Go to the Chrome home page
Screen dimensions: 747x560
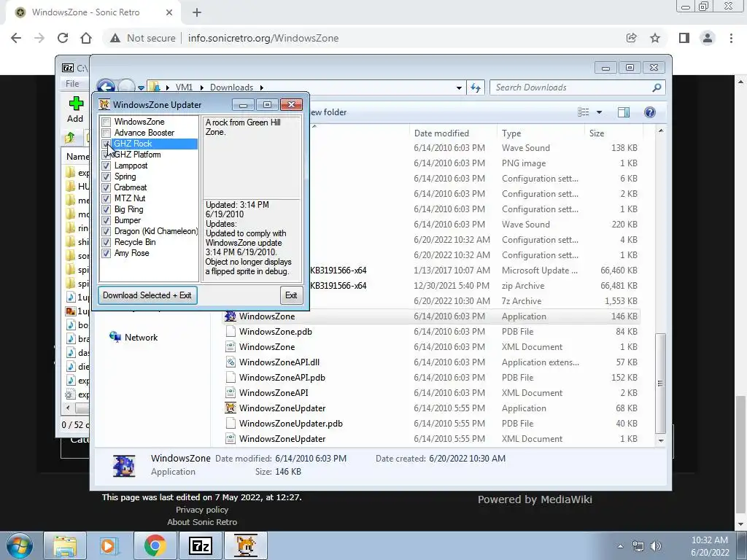coord(86,38)
